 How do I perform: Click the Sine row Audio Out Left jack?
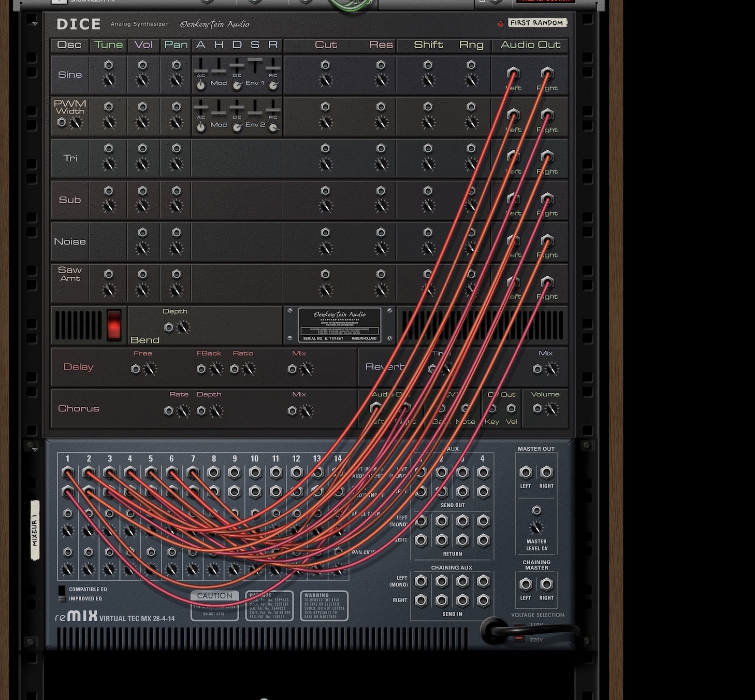tap(513, 73)
